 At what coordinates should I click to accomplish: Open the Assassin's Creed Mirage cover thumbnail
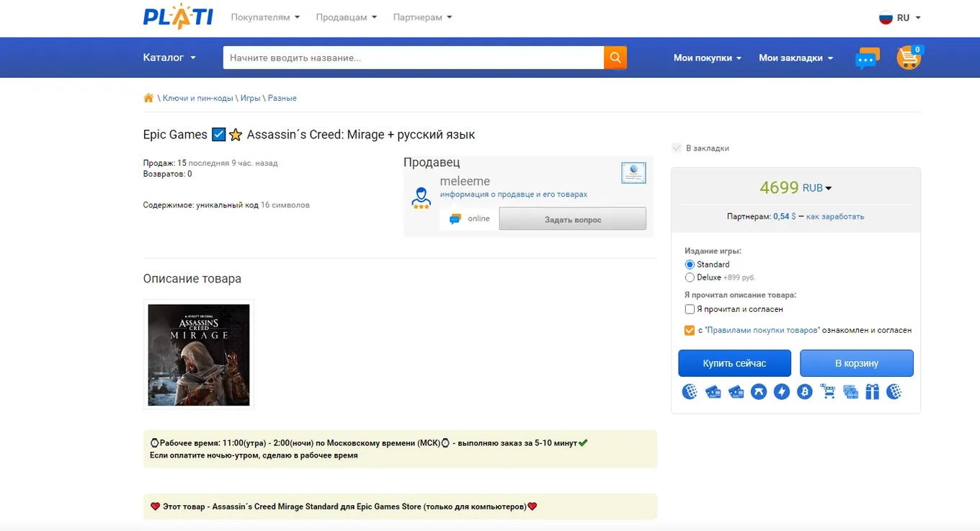click(x=199, y=355)
